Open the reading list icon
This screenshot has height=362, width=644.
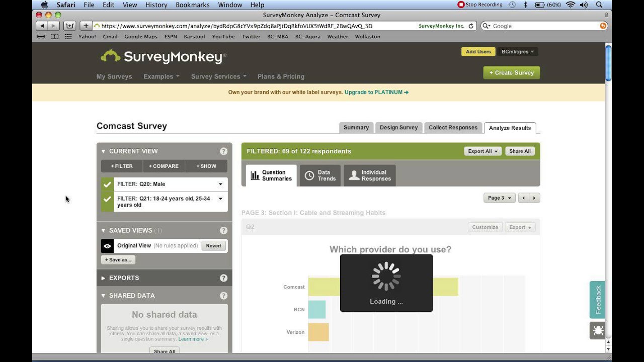(x=41, y=37)
